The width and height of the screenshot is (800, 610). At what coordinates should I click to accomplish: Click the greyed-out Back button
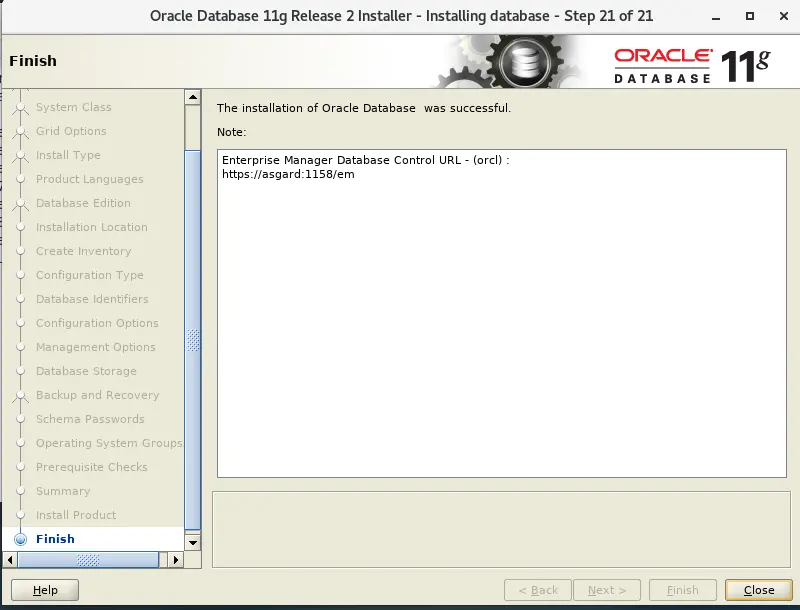coord(538,590)
